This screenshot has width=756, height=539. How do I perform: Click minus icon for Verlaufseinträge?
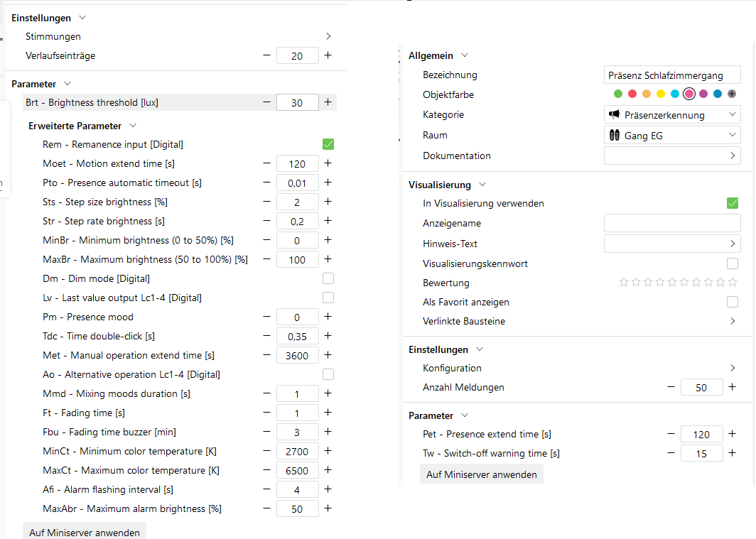[x=266, y=55]
